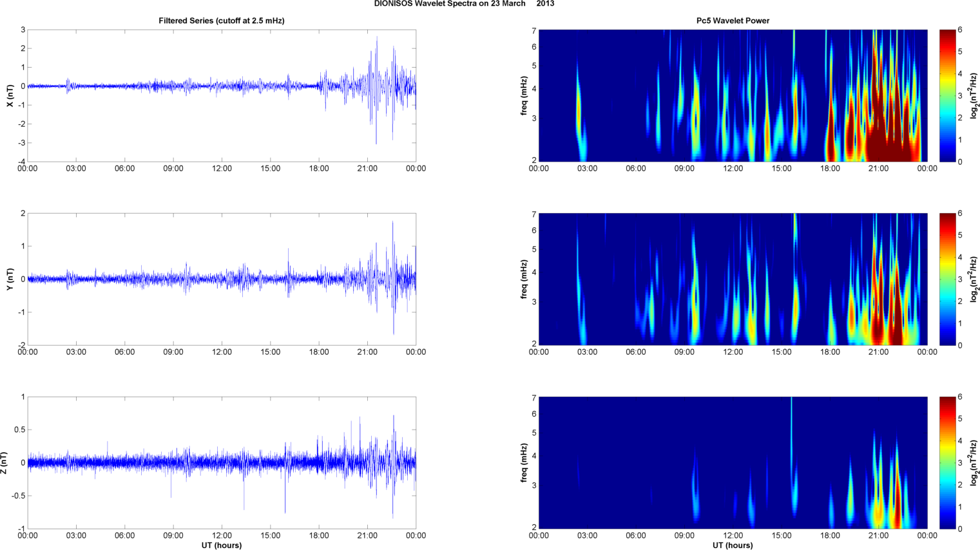The width and height of the screenshot is (980, 550).
Task: Click the Y component filtered time series plot
Action: pyautogui.click(x=222, y=279)
